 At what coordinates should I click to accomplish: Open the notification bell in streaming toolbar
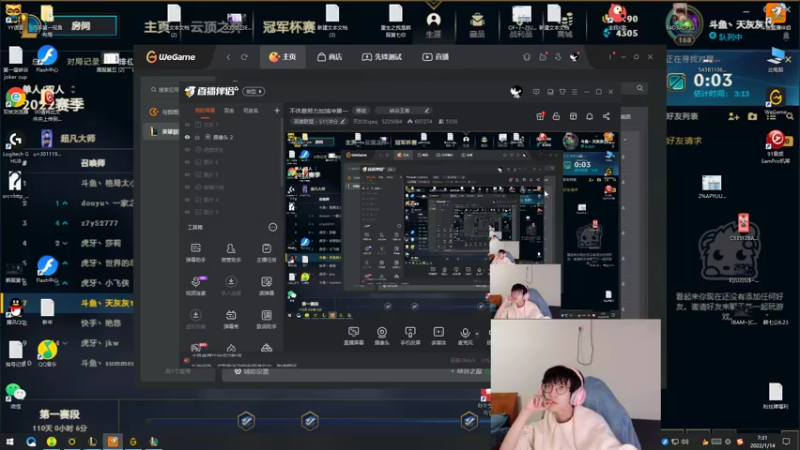click(x=589, y=116)
